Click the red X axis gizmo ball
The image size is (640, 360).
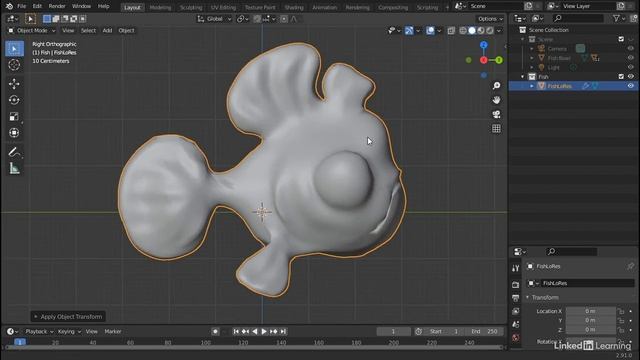pos(484,60)
